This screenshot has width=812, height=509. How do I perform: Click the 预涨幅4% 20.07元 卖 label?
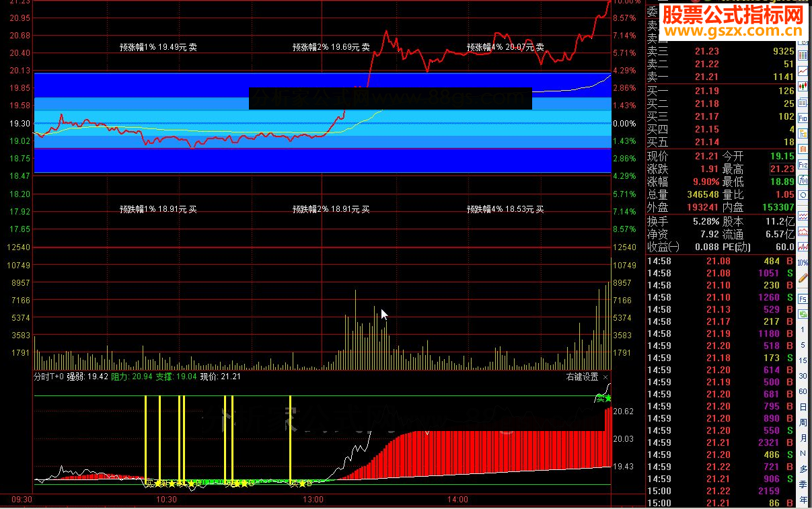pos(505,47)
